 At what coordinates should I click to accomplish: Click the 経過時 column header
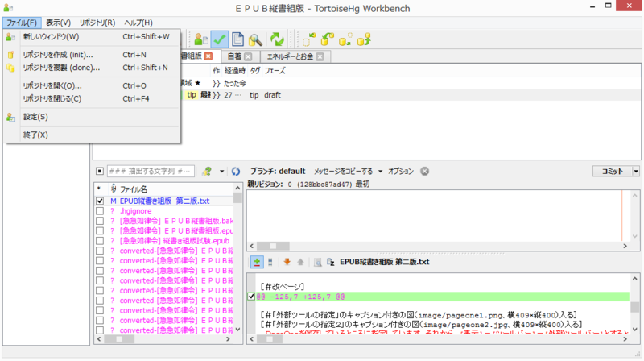point(235,71)
